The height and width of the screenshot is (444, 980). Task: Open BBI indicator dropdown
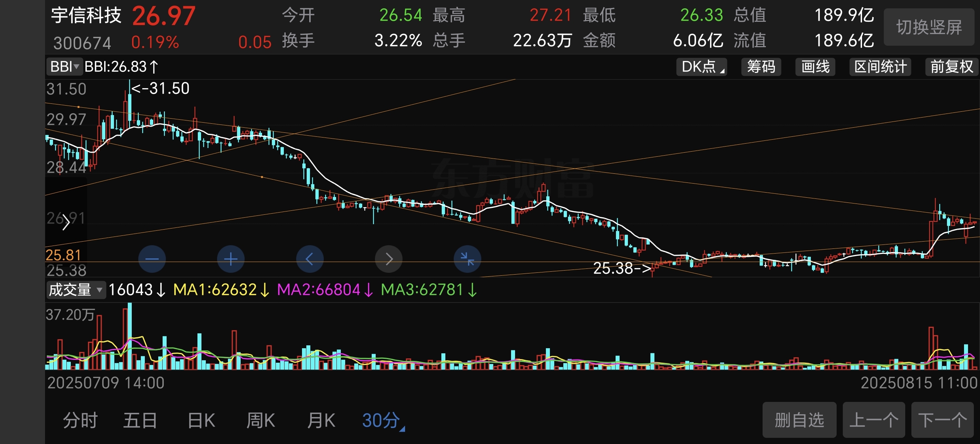pyautogui.click(x=64, y=67)
